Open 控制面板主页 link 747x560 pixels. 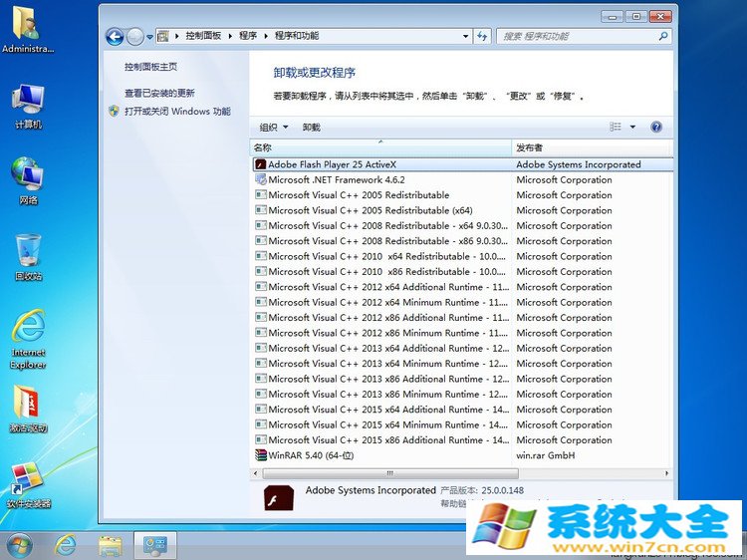coord(150,67)
